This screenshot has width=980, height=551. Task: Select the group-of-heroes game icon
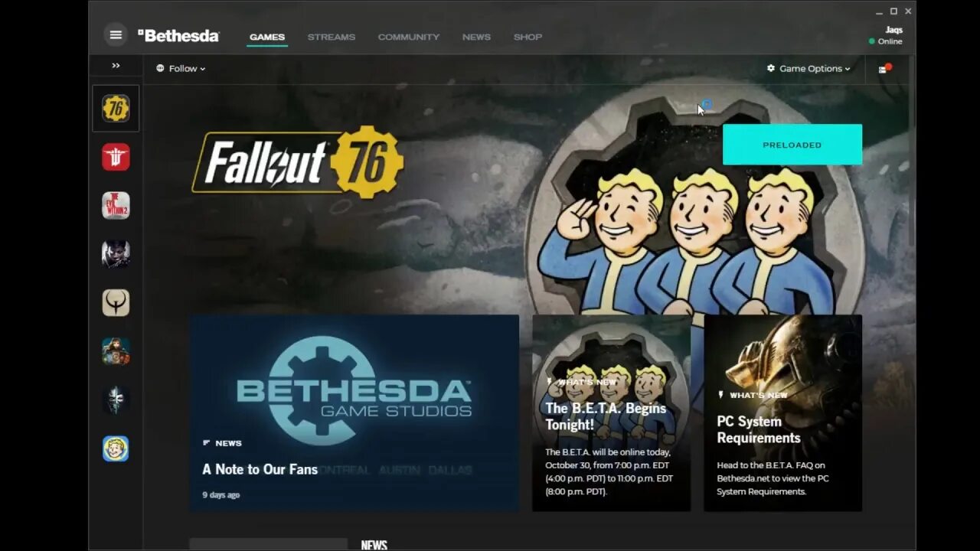pos(116,351)
